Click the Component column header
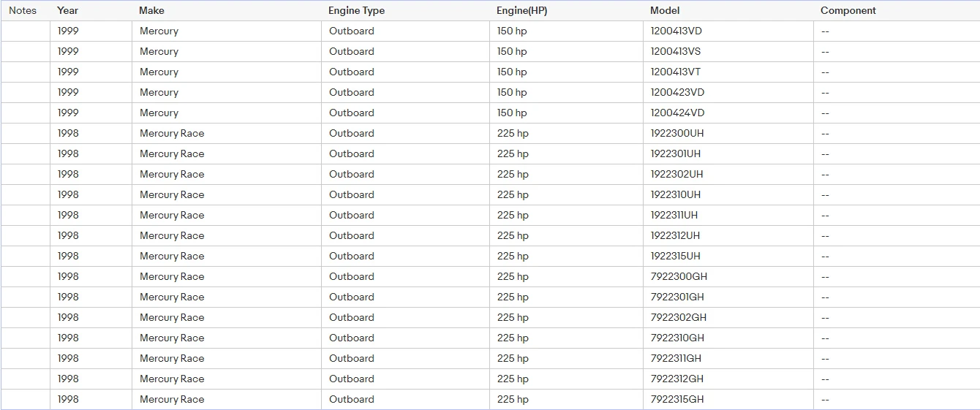 pos(848,11)
